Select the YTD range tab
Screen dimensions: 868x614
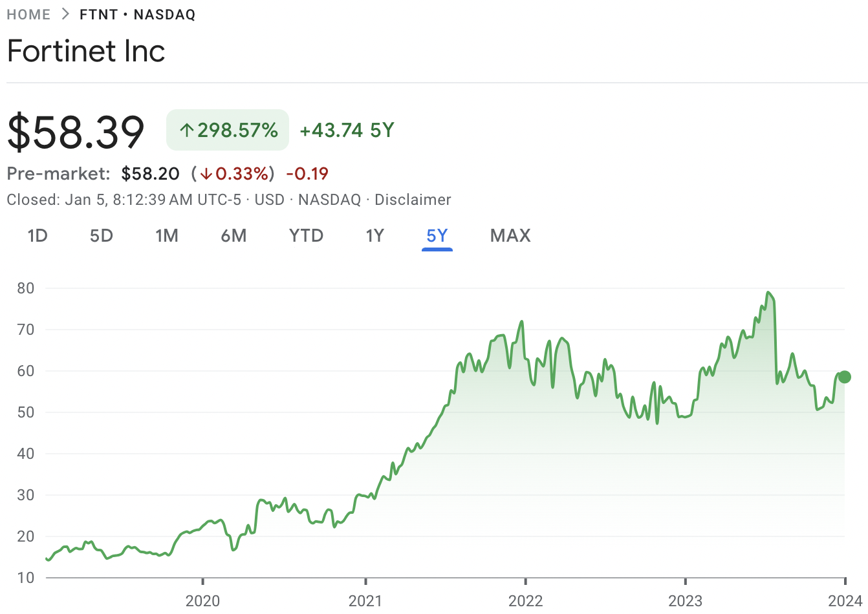pos(305,236)
